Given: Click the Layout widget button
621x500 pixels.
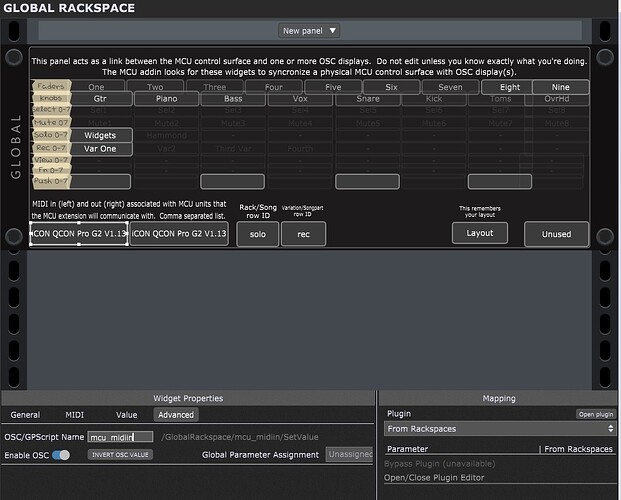Looking at the screenshot, I should [480, 233].
